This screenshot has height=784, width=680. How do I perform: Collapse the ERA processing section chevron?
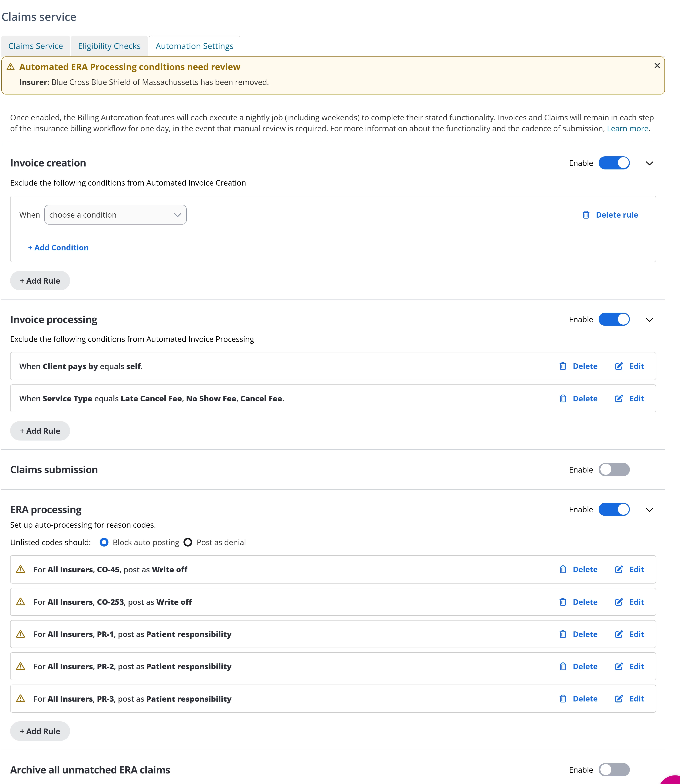coord(649,510)
